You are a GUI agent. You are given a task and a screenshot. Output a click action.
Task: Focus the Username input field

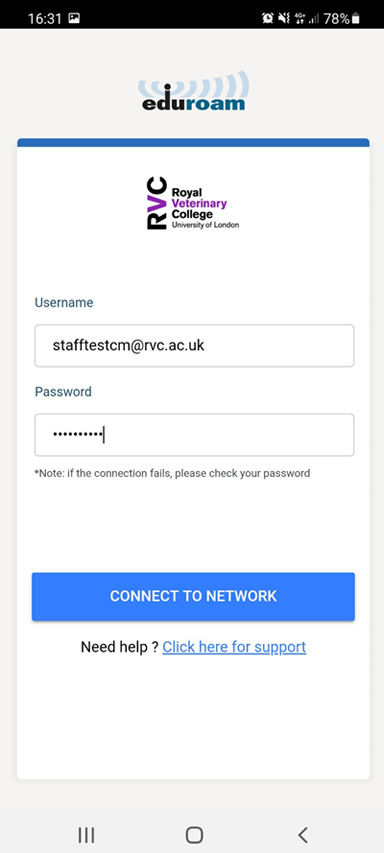click(x=194, y=345)
